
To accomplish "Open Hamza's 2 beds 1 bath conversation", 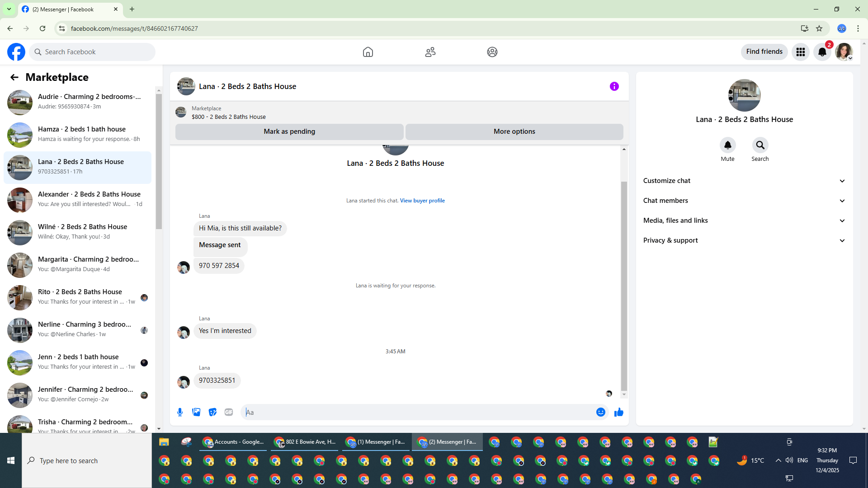I will coord(81,134).
